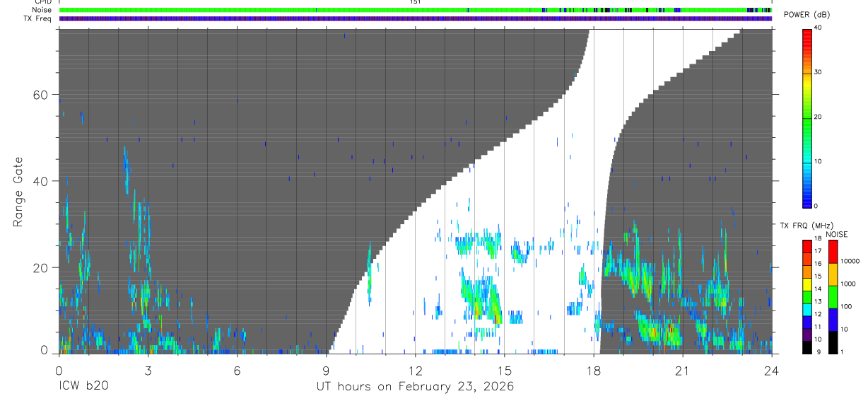Click the hour 18 tick label on time axis
Screen dimensions: 868x401
click(x=593, y=370)
